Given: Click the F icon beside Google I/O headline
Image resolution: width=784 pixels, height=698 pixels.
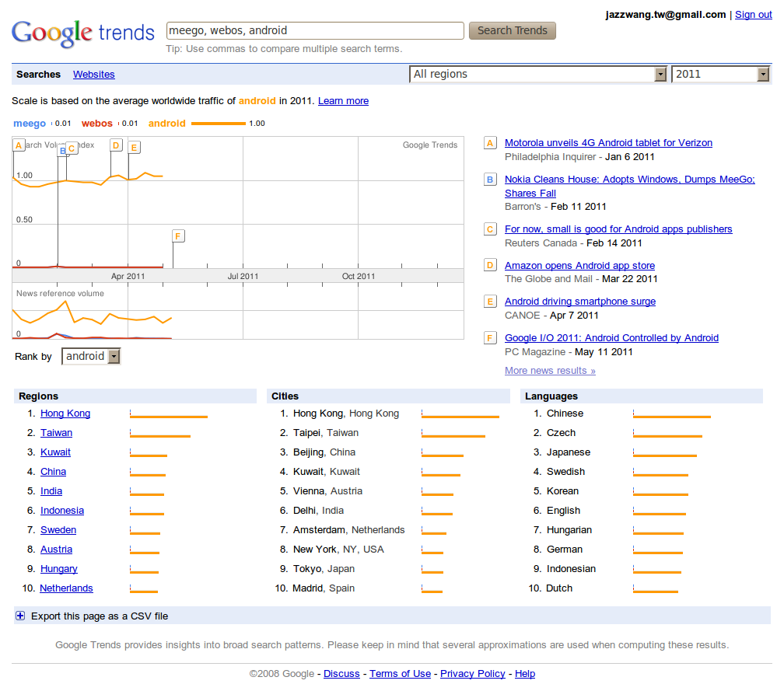Looking at the screenshot, I should point(490,338).
